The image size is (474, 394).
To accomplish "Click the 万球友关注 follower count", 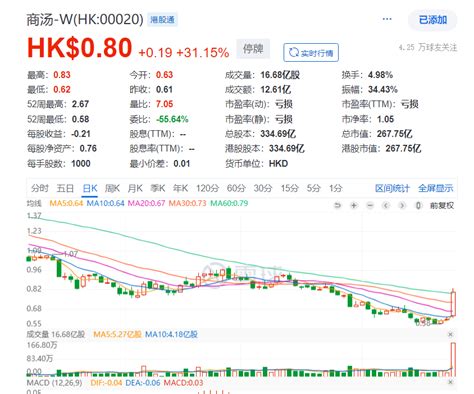I will coord(428,48).
